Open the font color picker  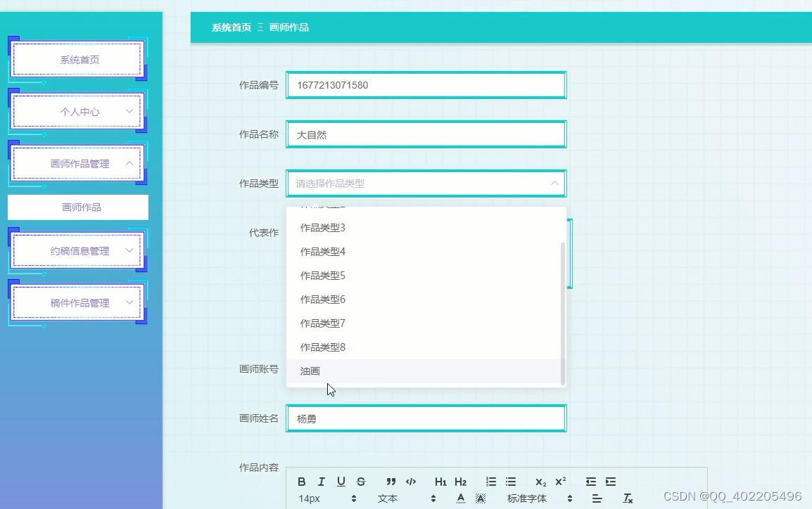click(x=460, y=498)
